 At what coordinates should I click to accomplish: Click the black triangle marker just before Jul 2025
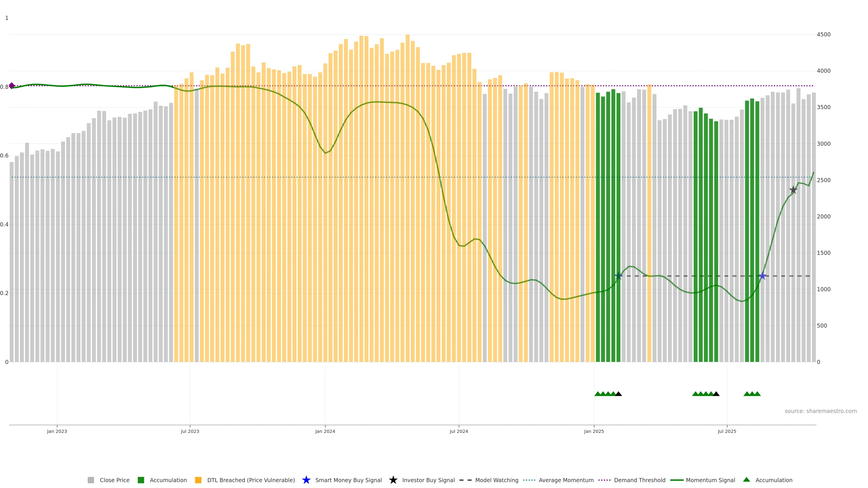coord(716,394)
